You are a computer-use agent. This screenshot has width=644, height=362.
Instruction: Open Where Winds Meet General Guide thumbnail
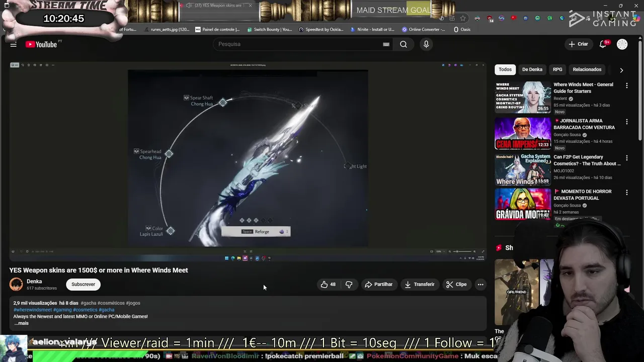tap(523, 97)
